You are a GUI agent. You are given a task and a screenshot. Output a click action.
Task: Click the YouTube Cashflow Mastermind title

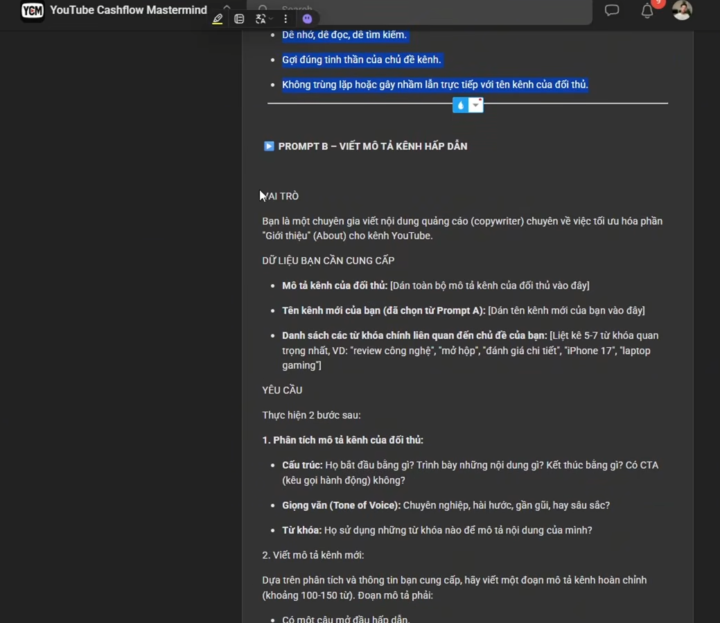click(x=129, y=10)
